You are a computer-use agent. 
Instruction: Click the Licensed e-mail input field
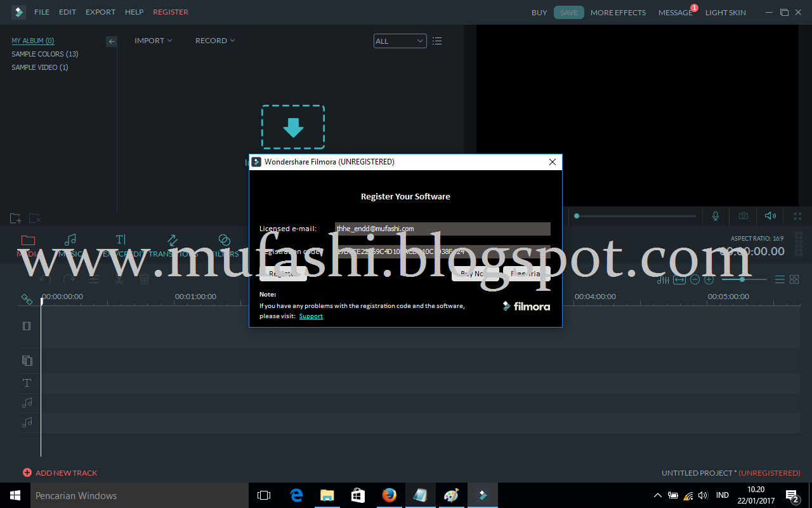(x=443, y=229)
